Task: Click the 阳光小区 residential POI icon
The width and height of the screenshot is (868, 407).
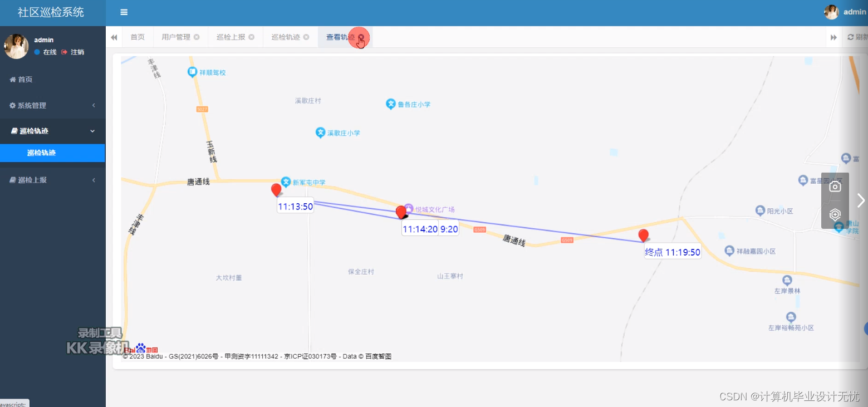Action: click(761, 210)
